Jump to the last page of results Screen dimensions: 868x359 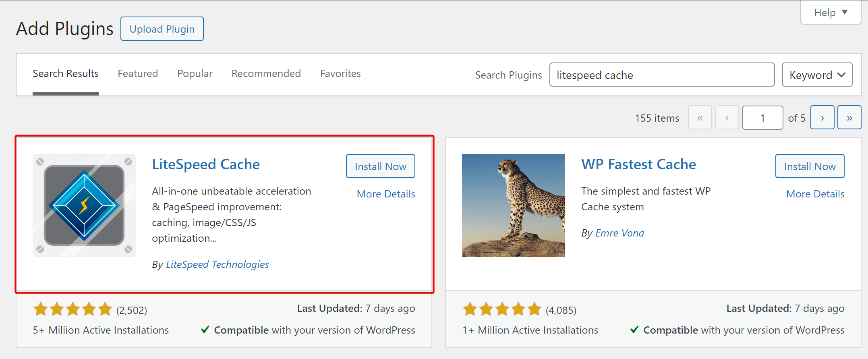click(849, 118)
